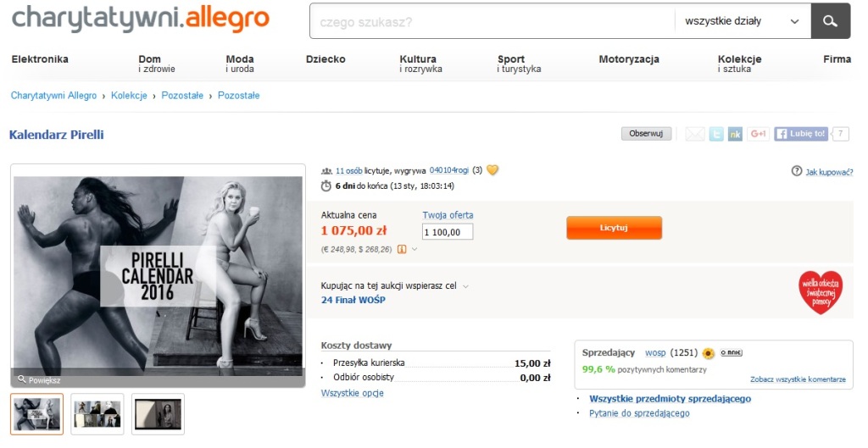Click the orange Licytuj button
The width and height of the screenshot is (868, 448).
tap(614, 228)
